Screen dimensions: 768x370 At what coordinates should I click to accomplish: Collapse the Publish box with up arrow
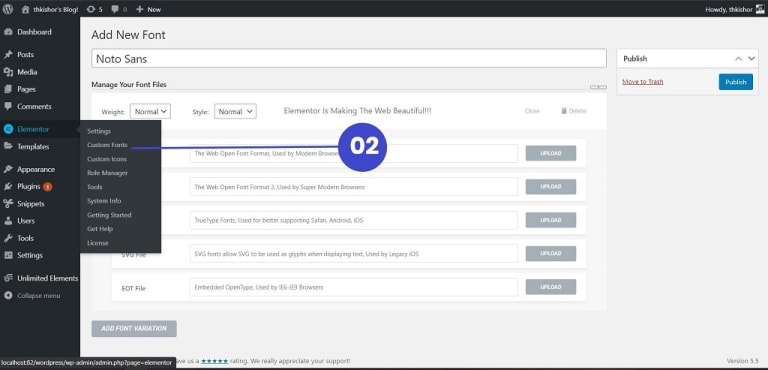(x=738, y=58)
